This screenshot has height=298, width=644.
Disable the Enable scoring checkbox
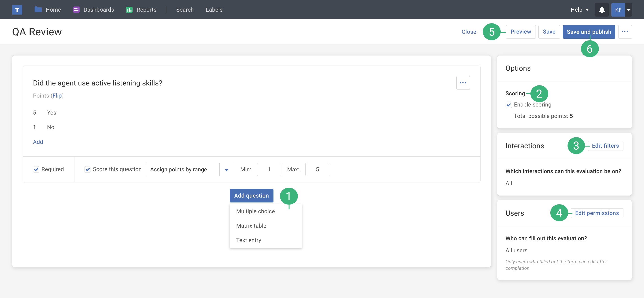tap(508, 104)
